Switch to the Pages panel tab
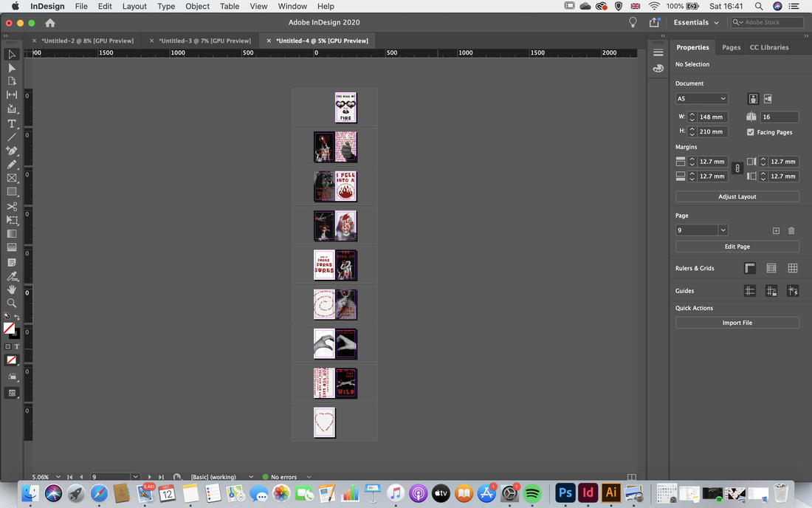Screen dimensions: 812x508 [x=732, y=47]
